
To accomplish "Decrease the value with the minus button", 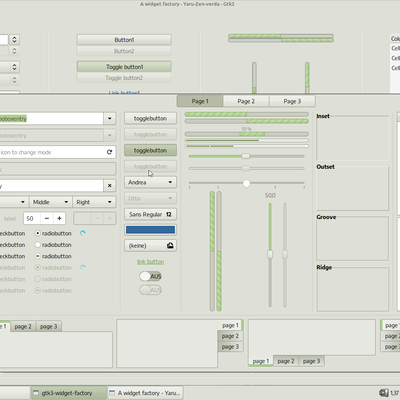I will 47,218.
